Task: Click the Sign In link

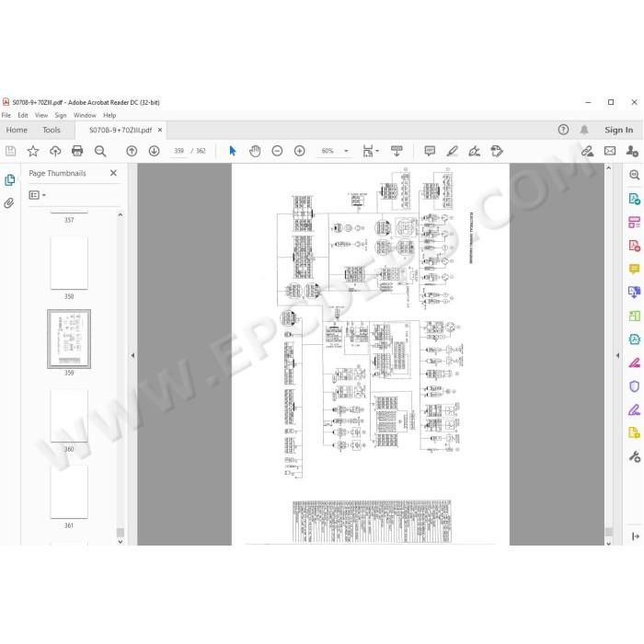Action: click(x=618, y=130)
